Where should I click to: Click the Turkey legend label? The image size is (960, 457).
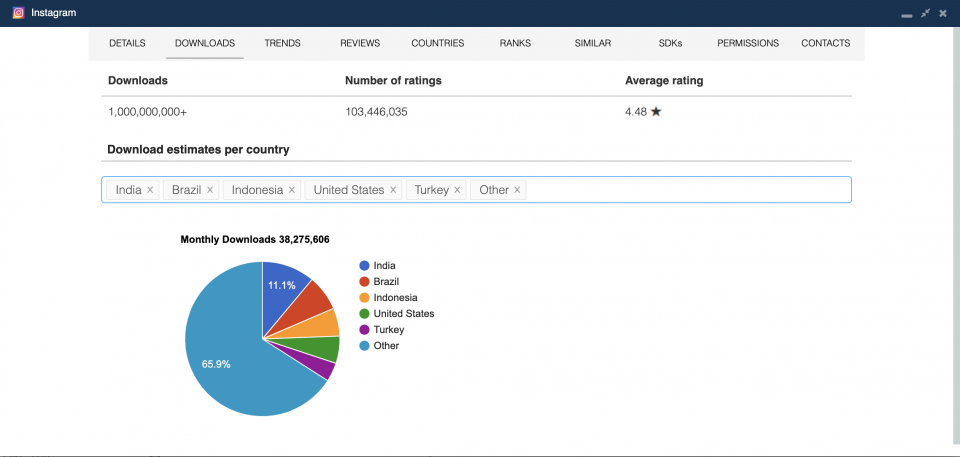click(x=389, y=330)
